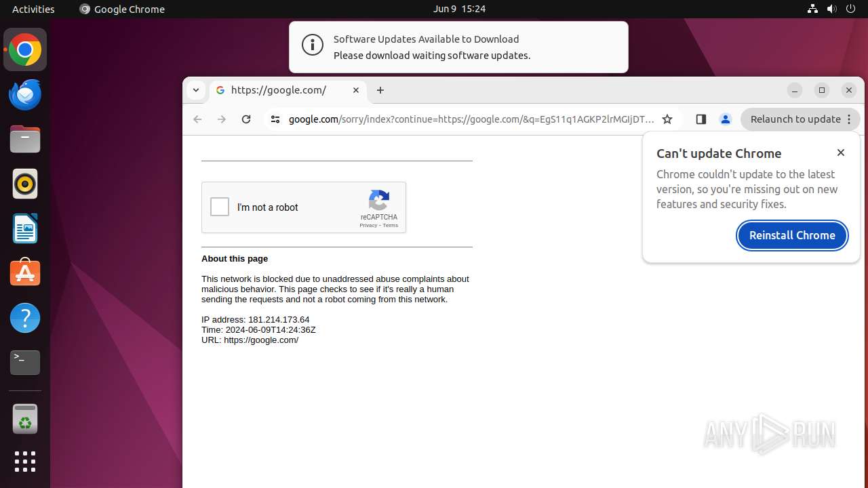
Task: Open Software Updates Available notification
Action: [458, 47]
